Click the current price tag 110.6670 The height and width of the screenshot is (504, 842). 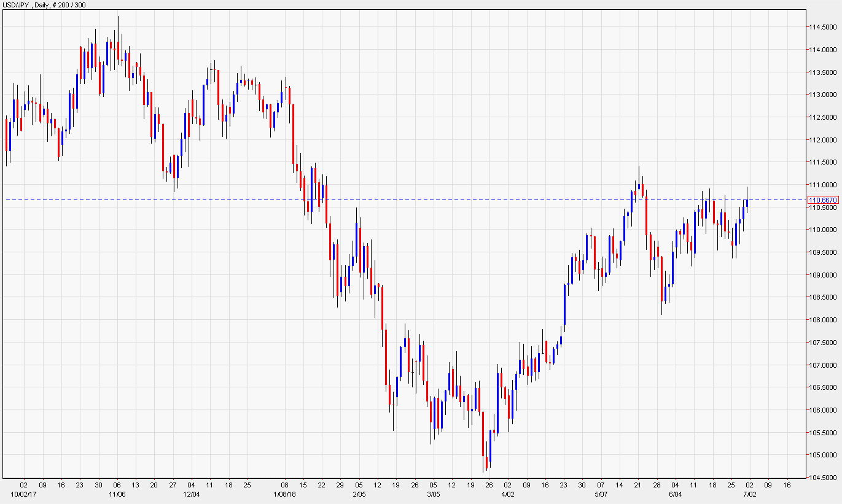823,200
